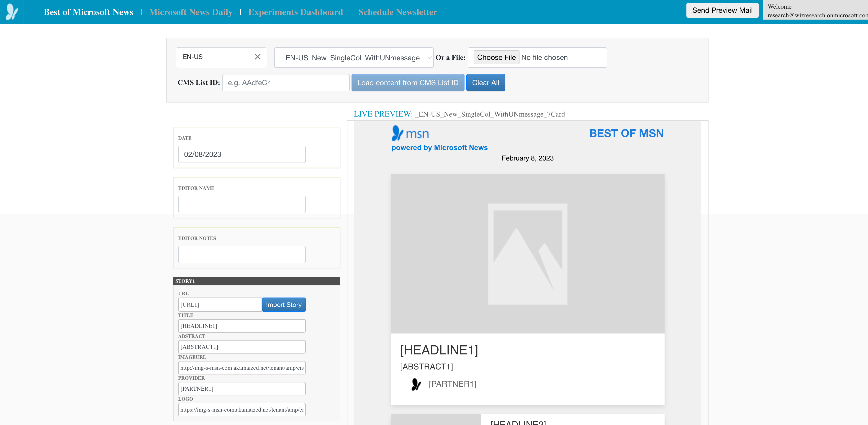Click [ABSTRACT1] text in preview
The image size is (868, 425).
pyautogui.click(x=426, y=366)
